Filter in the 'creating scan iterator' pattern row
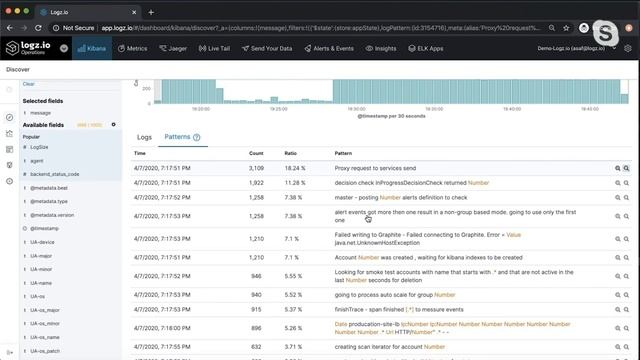The height and width of the screenshot is (360, 640). coord(618,347)
